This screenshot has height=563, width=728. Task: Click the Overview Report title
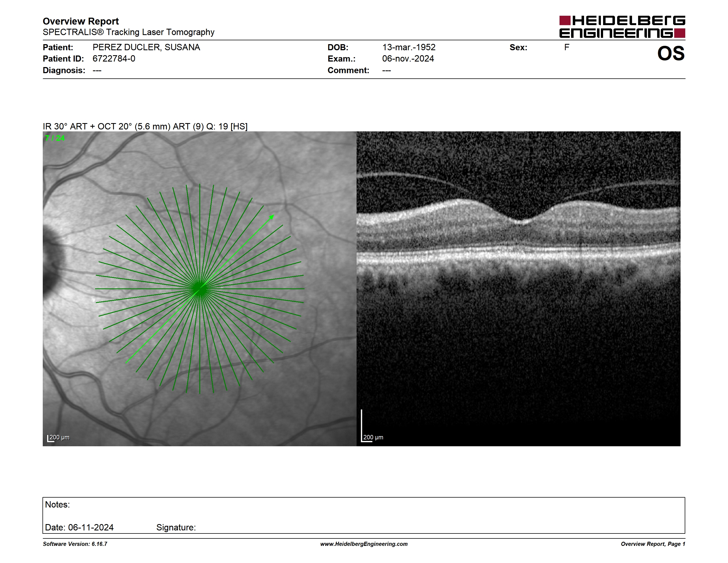point(81,21)
